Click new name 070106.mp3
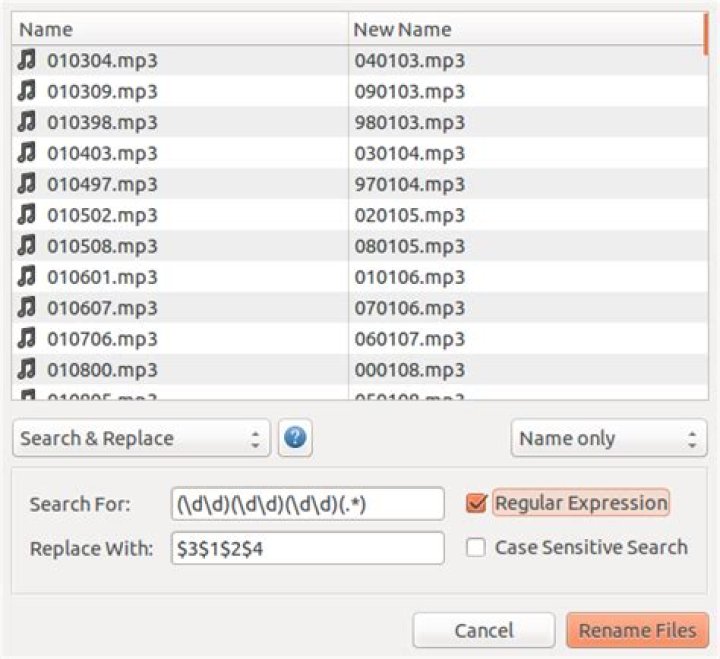720x659 pixels. click(x=410, y=308)
